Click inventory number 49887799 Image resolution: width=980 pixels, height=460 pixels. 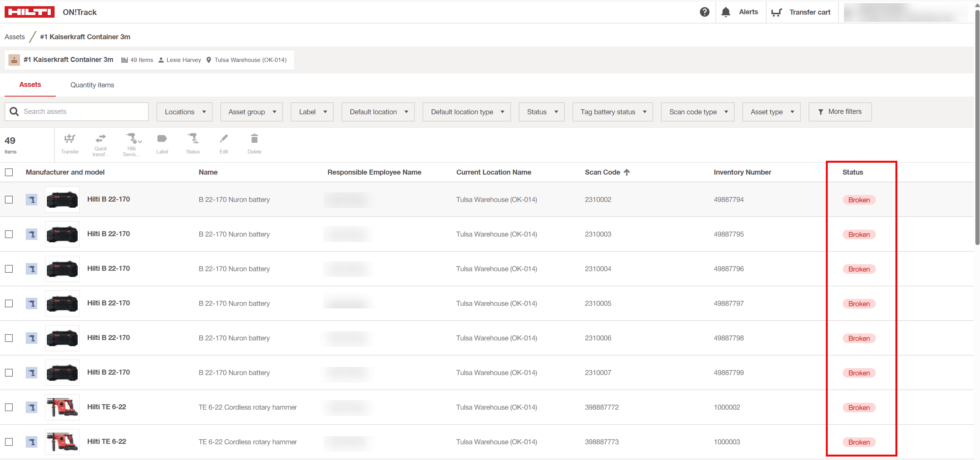click(x=729, y=373)
